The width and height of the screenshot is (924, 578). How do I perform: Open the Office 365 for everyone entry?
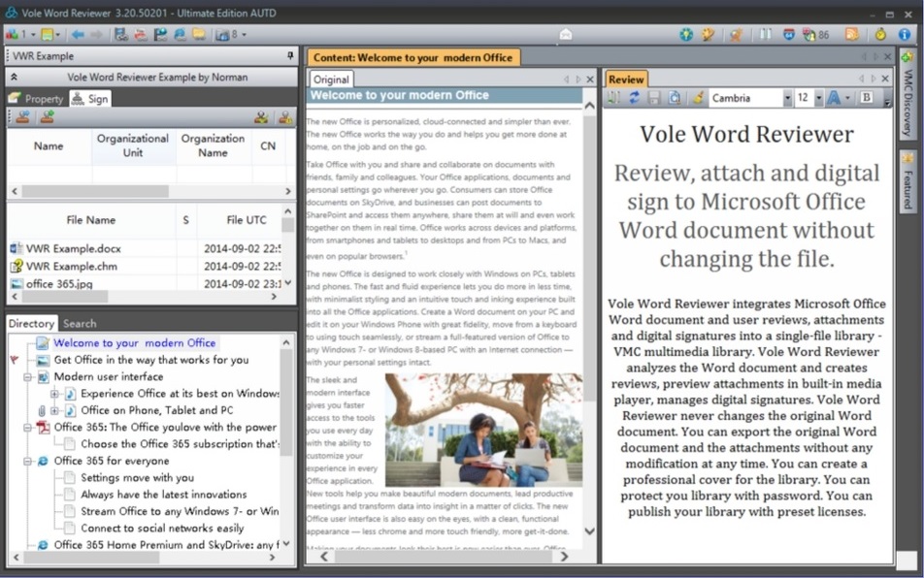(111, 461)
